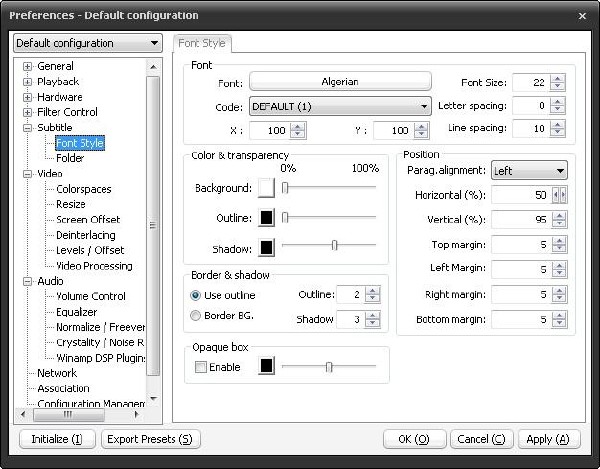The height and width of the screenshot is (469, 600).
Task: Select Equalizer in the Audio tree
Action: 76,312
